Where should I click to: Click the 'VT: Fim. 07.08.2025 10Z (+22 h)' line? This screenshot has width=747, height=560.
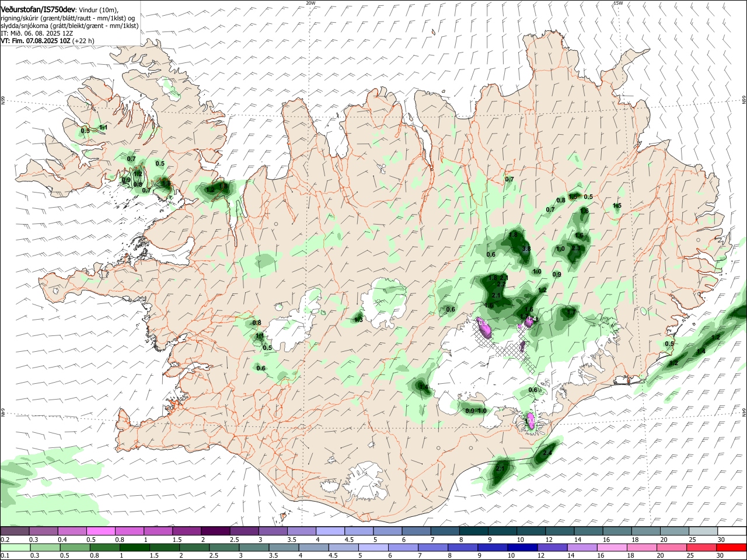[x=47, y=41]
